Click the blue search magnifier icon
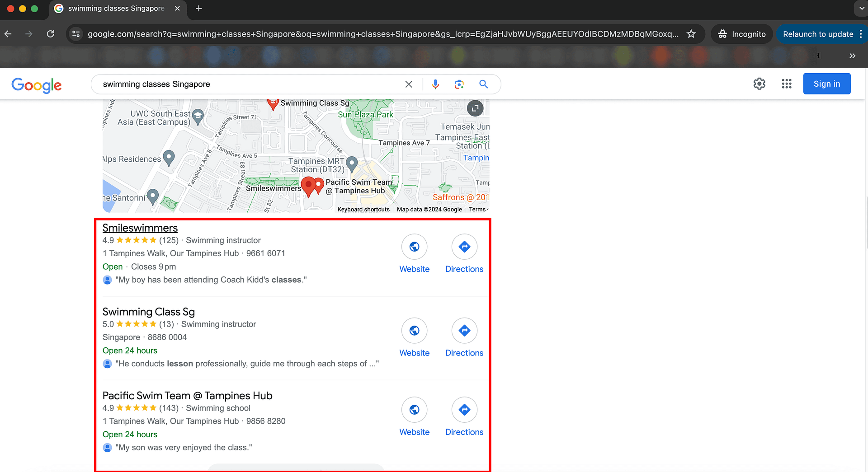Screen dimensions: 868x472 pyautogui.click(x=483, y=84)
